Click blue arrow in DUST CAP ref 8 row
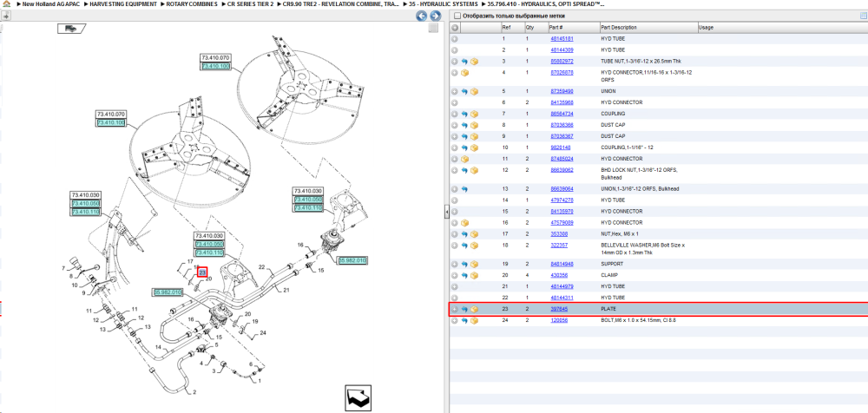Viewport: 868px width, 413px height. pos(464,125)
